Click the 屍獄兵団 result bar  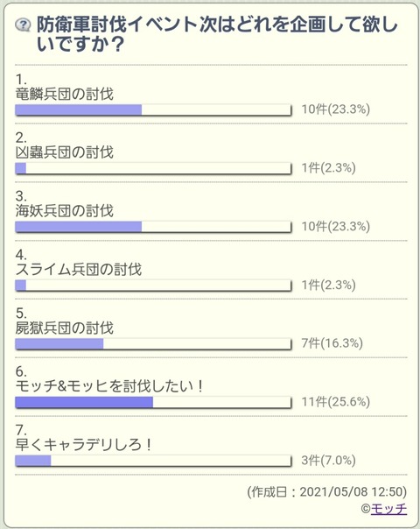tap(153, 344)
